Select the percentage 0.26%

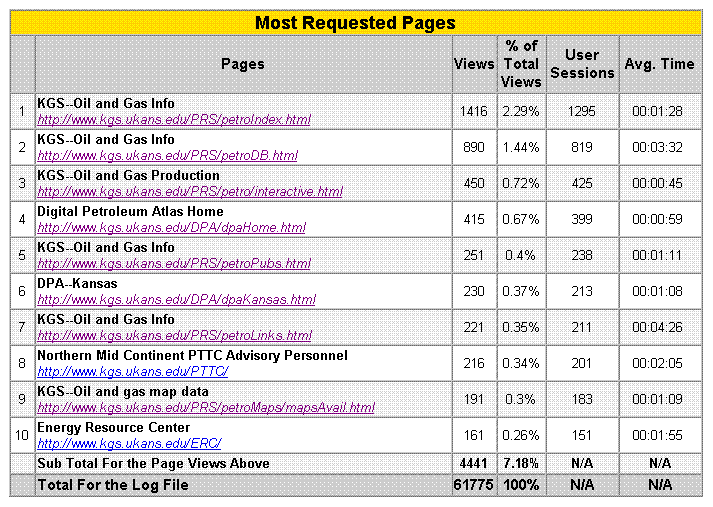[521, 435]
